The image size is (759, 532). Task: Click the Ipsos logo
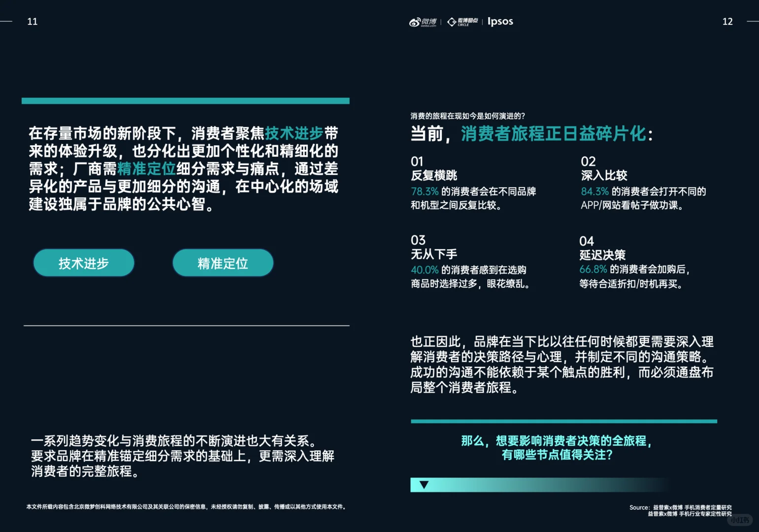point(500,21)
